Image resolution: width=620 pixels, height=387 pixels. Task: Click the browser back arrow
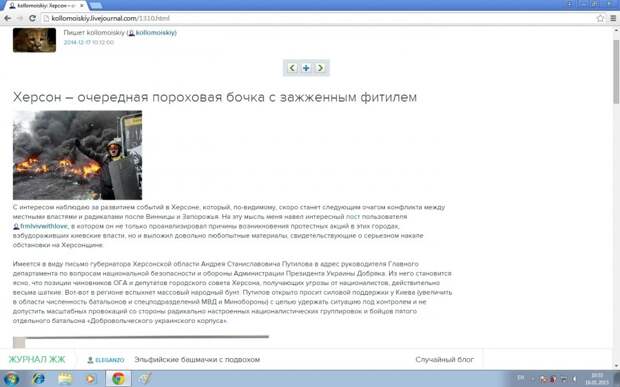[8, 18]
